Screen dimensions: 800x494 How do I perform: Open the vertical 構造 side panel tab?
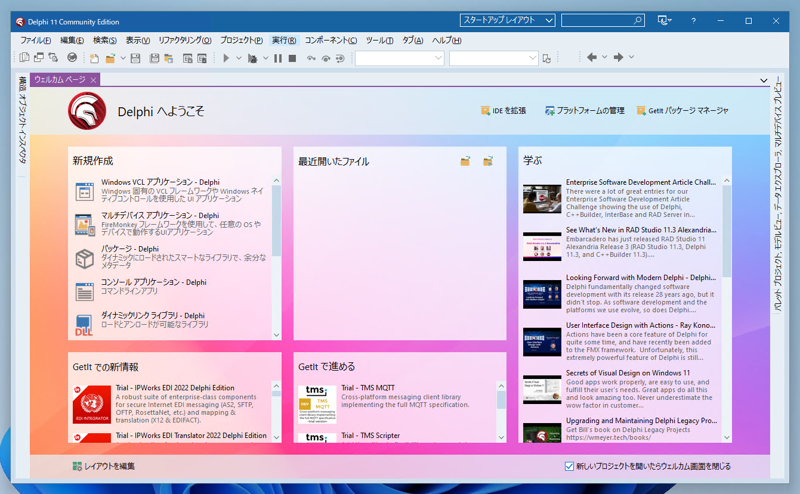[x=22, y=82]
